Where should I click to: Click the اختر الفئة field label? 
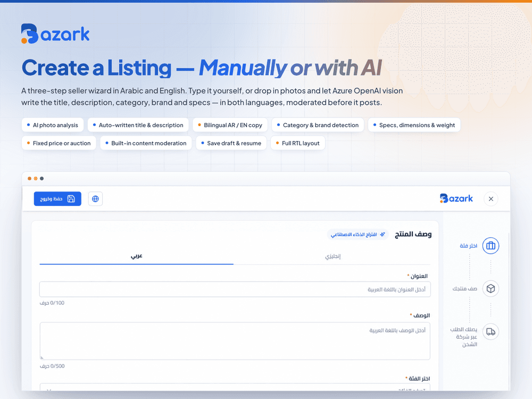(x=419, y=379)
